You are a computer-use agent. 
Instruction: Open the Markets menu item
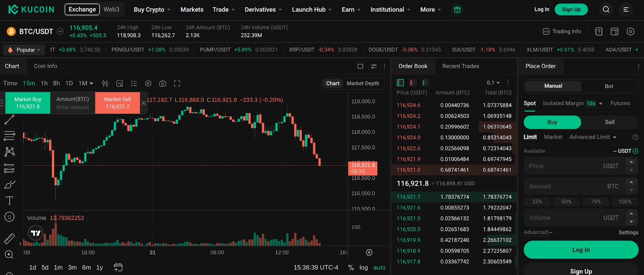click(192, 10)
